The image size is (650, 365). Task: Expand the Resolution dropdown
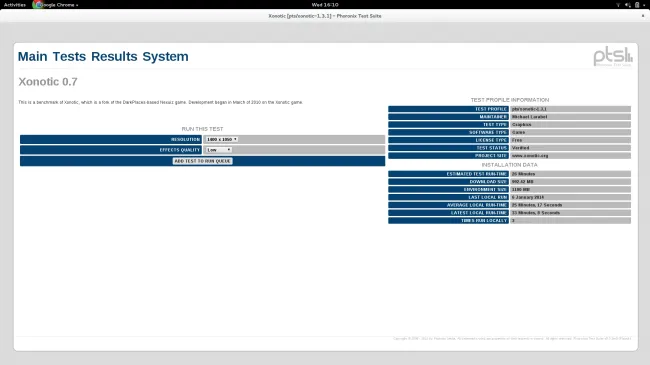222,139
